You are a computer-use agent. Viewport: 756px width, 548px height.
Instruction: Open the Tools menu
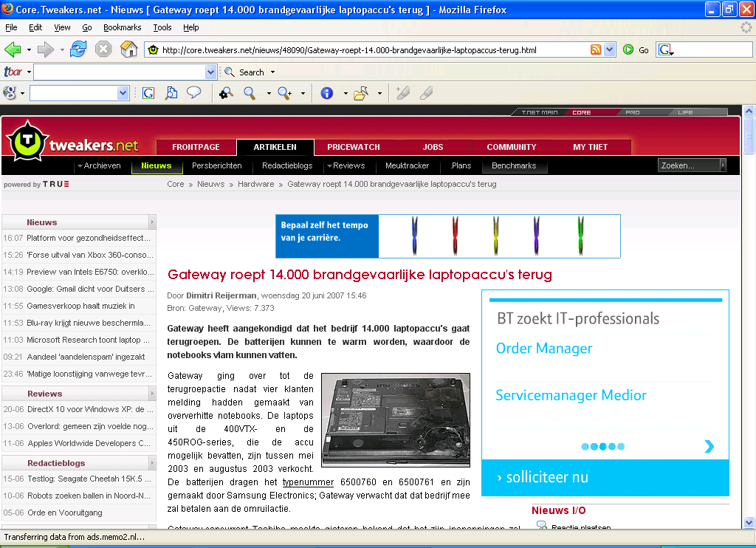coord(162,27)
